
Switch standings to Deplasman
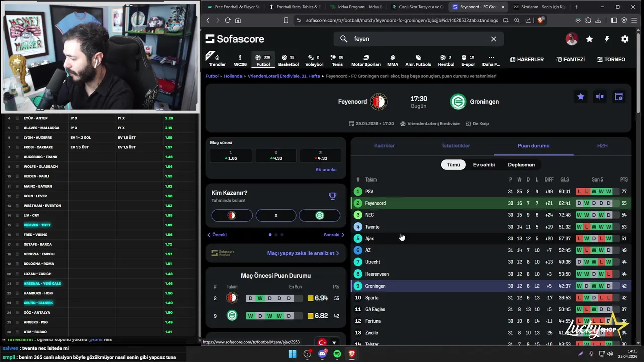521,165
